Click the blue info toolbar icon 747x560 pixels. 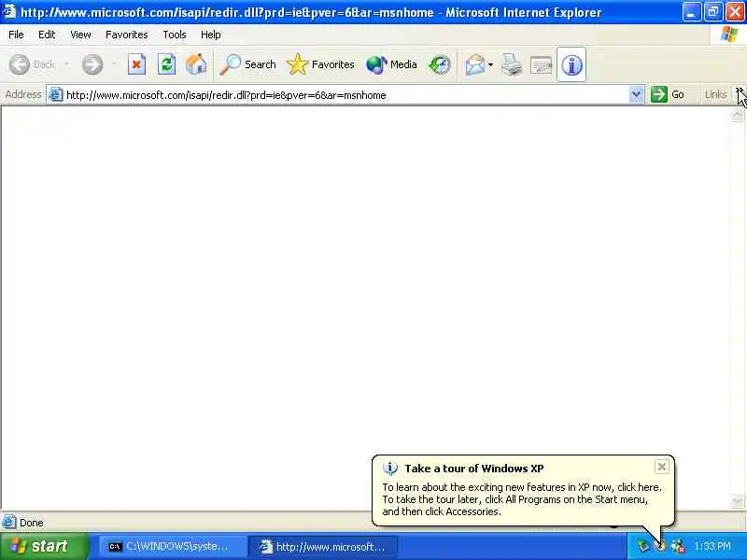[x=571, y=64]
